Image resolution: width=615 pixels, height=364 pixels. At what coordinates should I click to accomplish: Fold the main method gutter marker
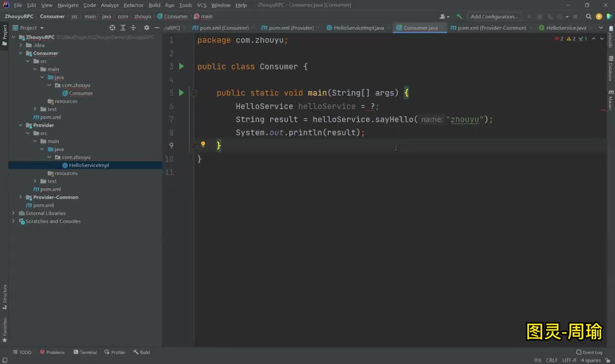point(194,93)
